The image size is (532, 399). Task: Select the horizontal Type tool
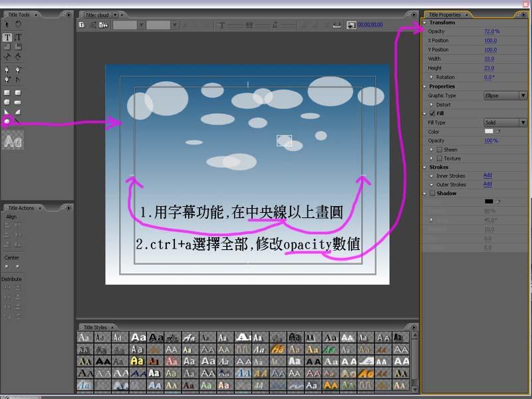(x=7, y=37)
